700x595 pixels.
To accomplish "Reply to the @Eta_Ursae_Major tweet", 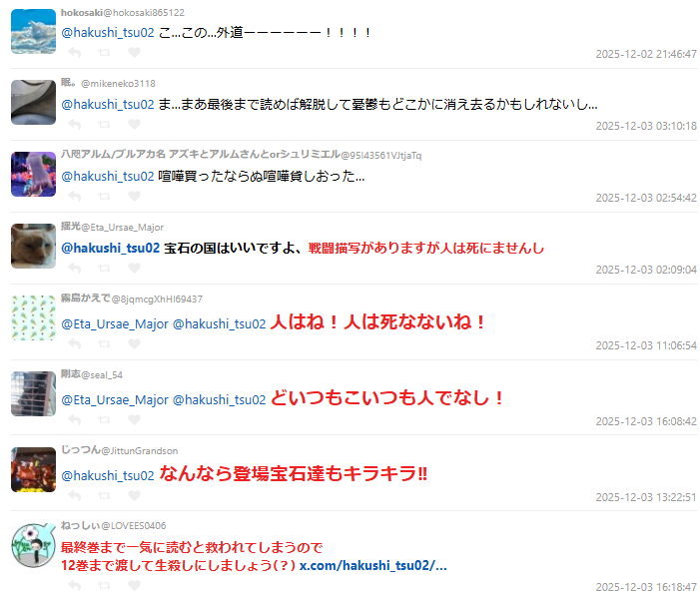I will point(75,268).
